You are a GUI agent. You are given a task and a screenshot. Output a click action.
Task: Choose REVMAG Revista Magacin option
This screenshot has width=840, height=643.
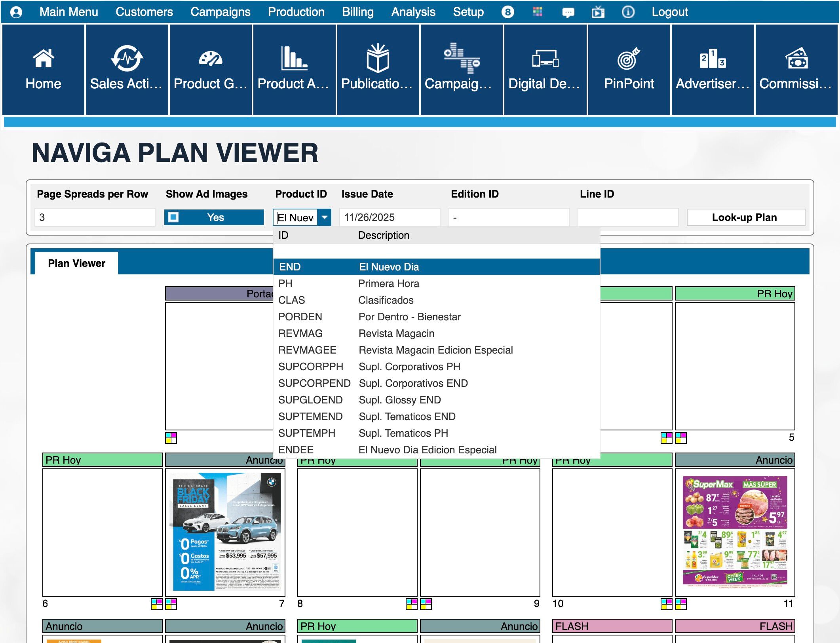click(396, 333)
